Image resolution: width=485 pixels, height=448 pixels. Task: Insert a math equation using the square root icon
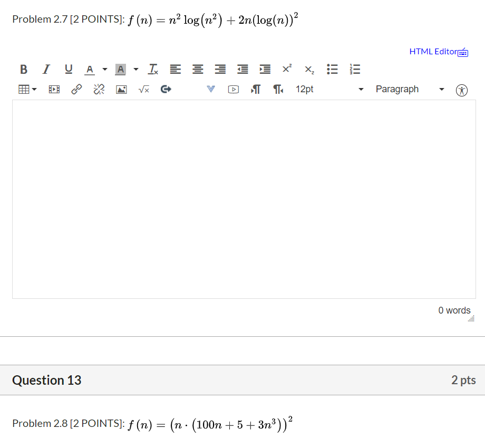[x=143, y=89]
